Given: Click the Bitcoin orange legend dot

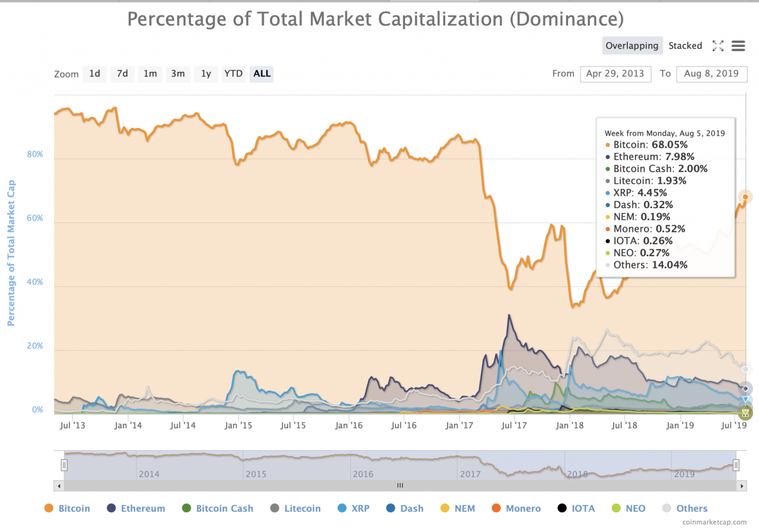Looking at the screenshot, I should pos(49,508).
